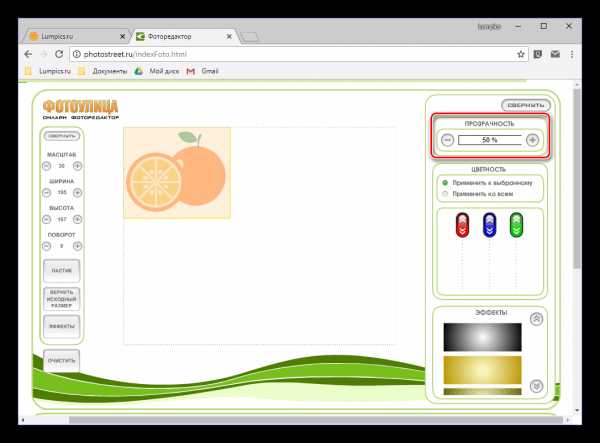Click the Эффекты button in left panel

click(62, 327)
